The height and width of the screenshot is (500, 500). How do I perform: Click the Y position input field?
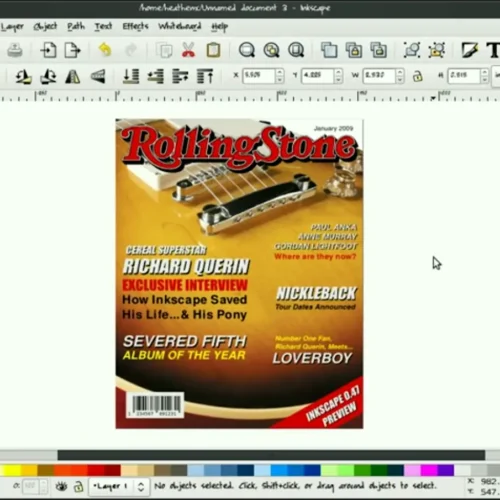click(x=318, y=76)
